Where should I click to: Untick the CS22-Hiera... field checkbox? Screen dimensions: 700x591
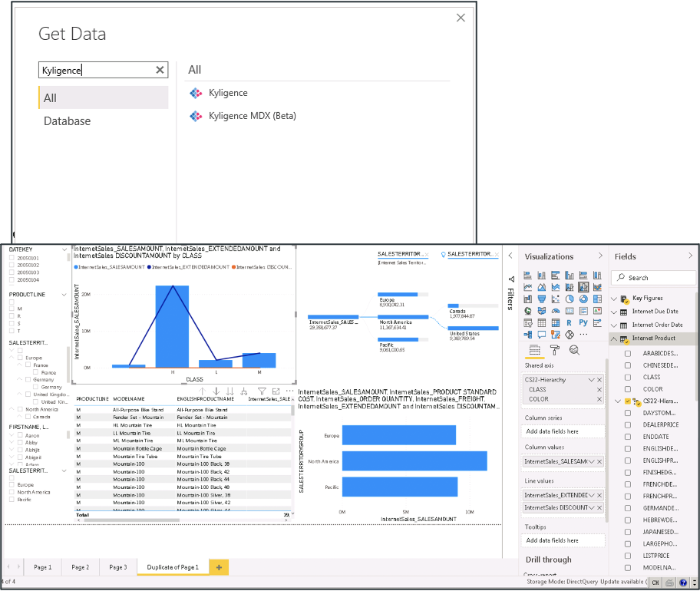pos(628,401)
